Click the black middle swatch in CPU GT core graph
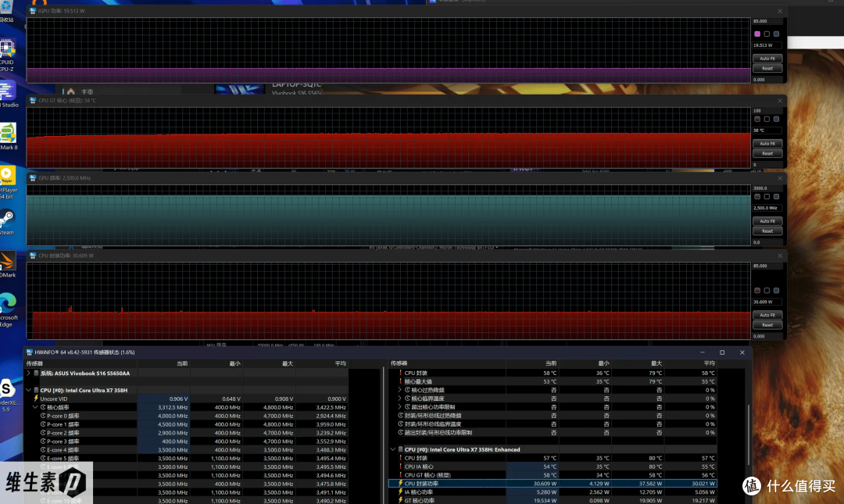This screenshot has height=504, width=844. pos(767,119)
